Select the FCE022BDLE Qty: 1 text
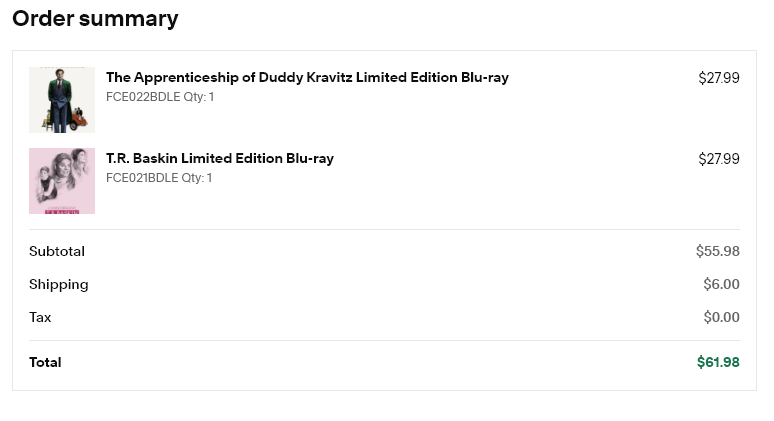 pos(160,97)
